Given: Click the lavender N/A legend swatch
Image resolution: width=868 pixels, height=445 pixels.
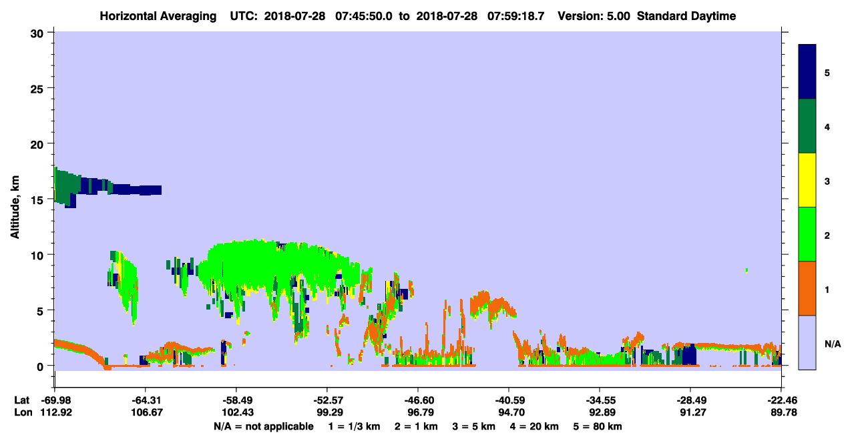Looking at the screenshot, I should (x=807, y=342).
